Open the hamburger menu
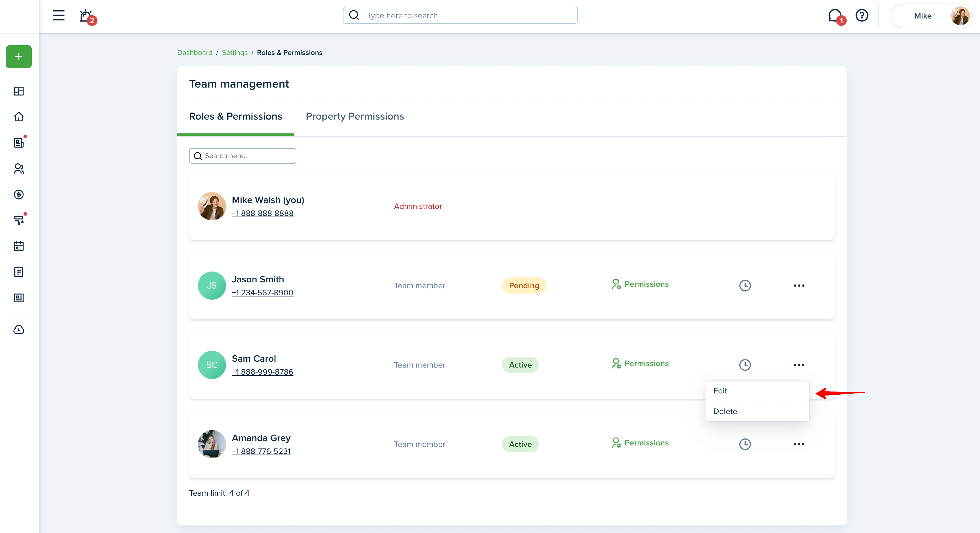The height and width of the screenshot is (533, 980). click(x=59, y=16)
